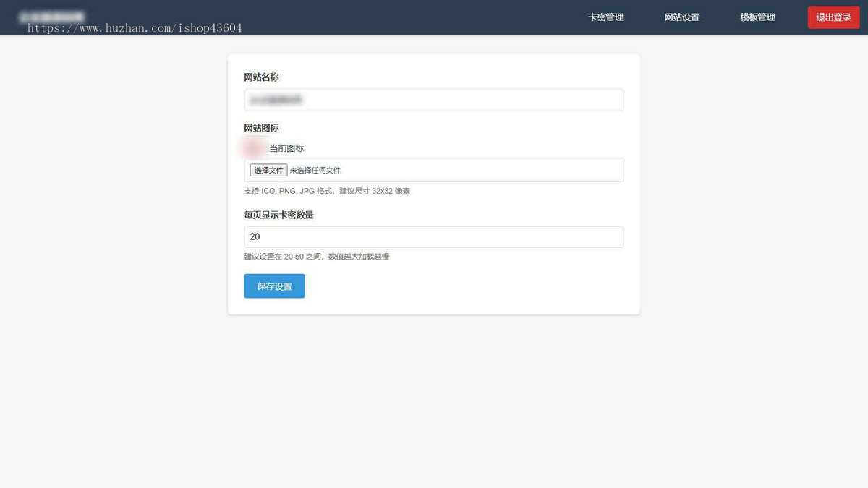The height and width of the screenshot is (488, 868).
Task: Go to 网站设置 in the navigation bar
Action: (681, 17)
